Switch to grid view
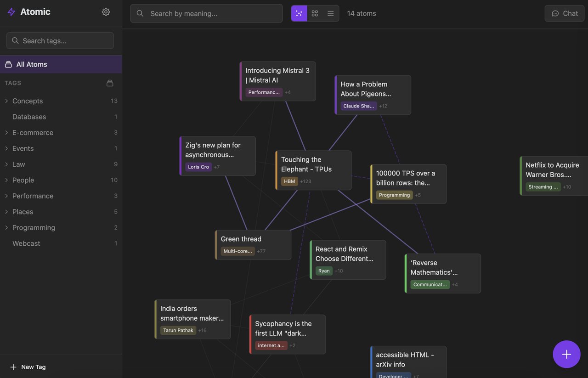 point(315,13)
